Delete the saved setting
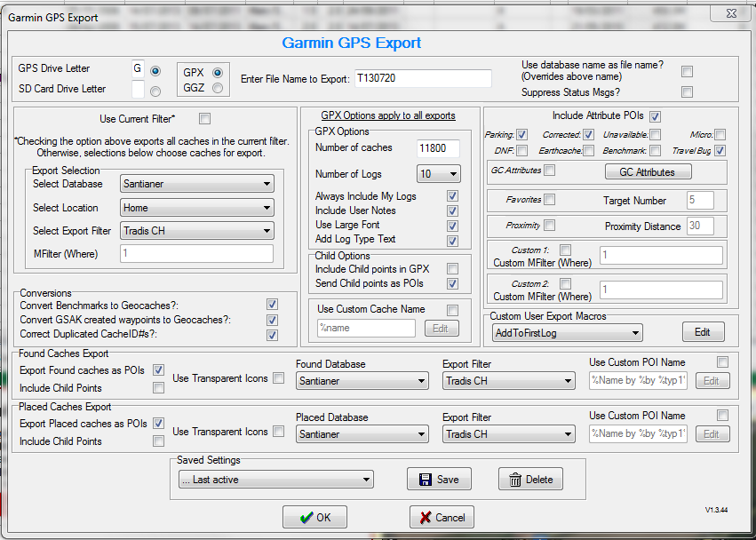 click(531, 480)
